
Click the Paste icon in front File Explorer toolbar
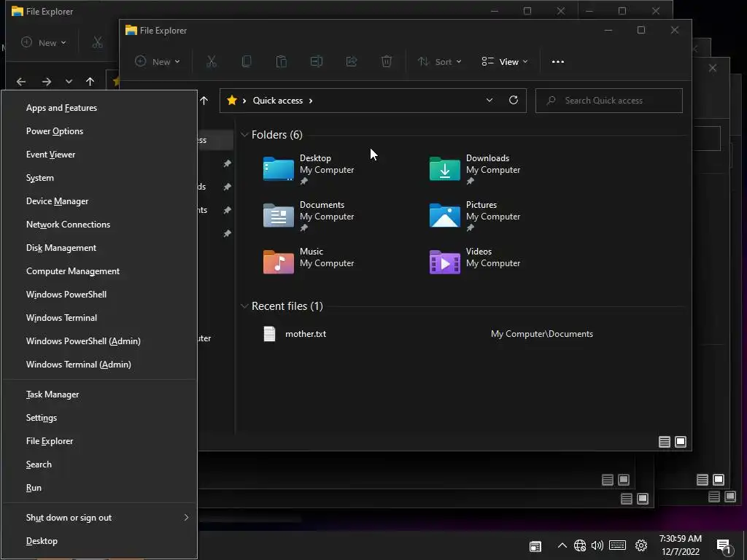tap(282, 61)
